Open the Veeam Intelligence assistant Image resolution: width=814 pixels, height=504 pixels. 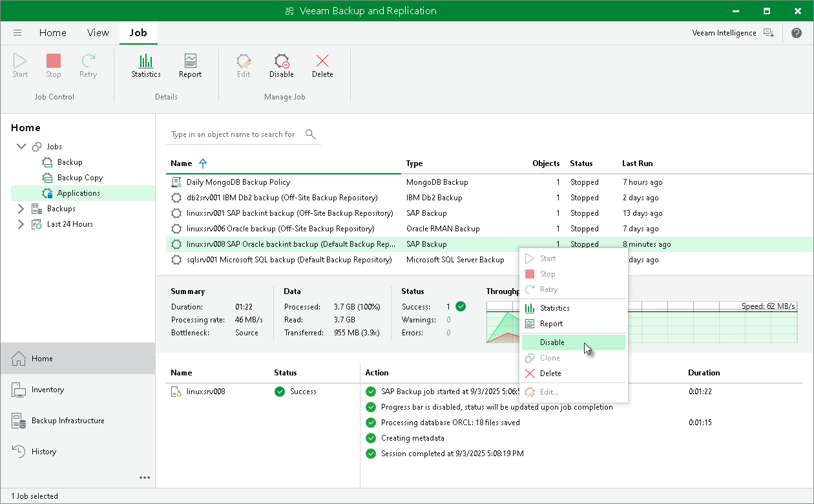point(724,32)
